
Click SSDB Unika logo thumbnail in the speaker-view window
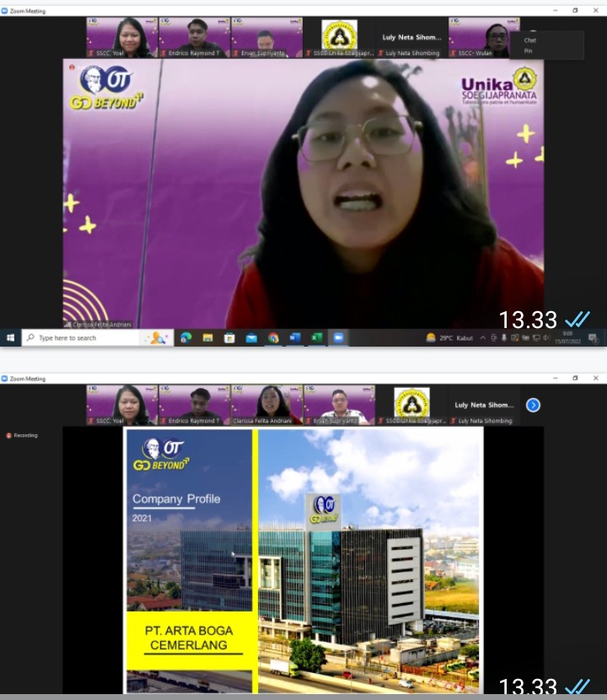(x=339, y=37)
